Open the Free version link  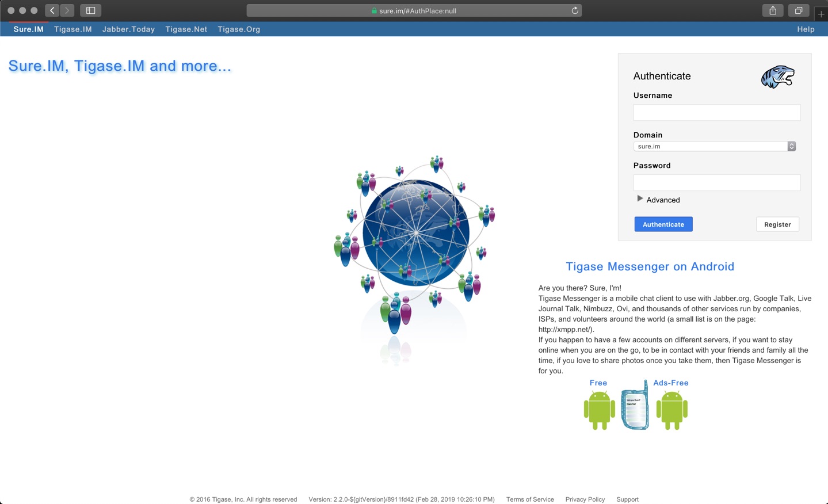pyautogui.click(x=598, y=383)
